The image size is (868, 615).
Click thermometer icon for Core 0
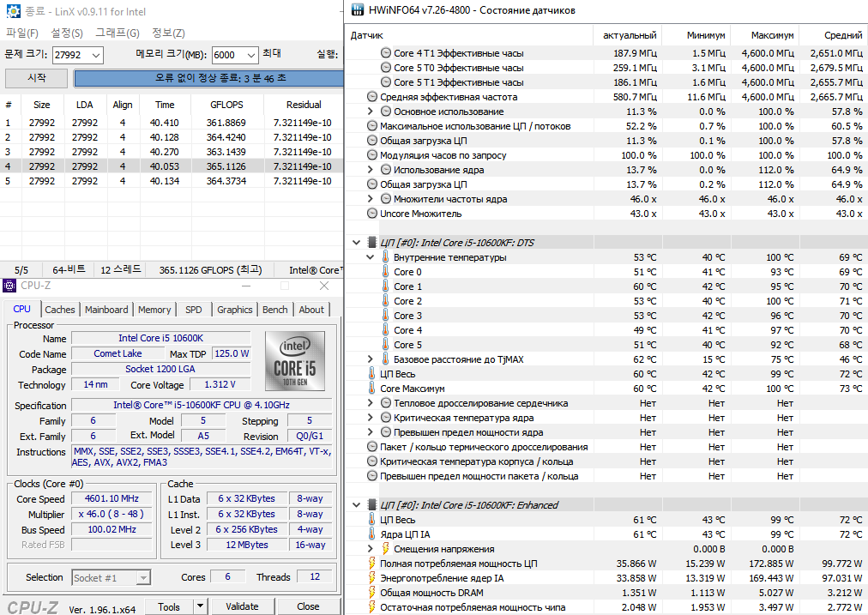386,272
